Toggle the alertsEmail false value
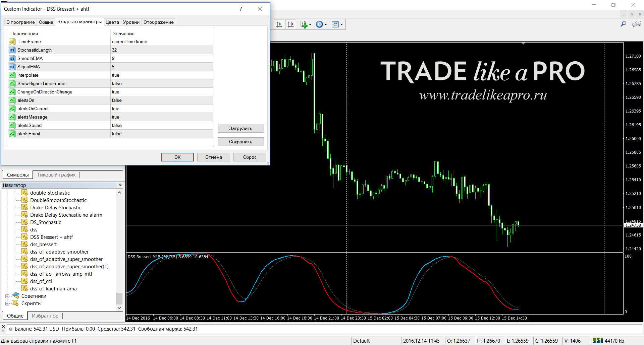This screenshot has height=345, width=644. (x=162, y=134)
